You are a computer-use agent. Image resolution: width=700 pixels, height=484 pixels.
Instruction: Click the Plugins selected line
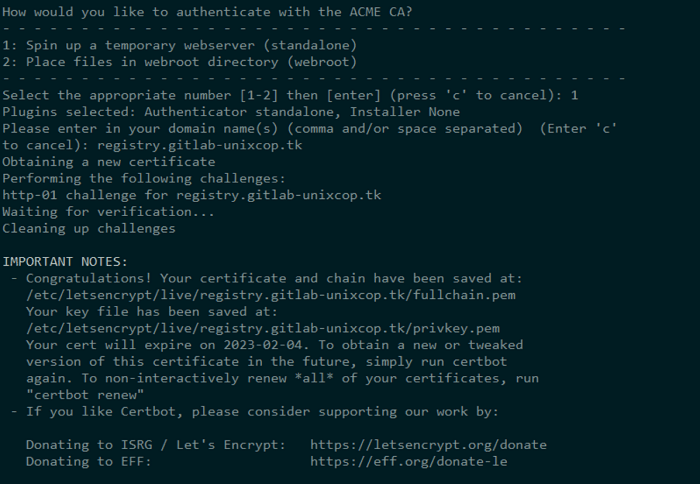pyautogui.click(x=231, y=112)
